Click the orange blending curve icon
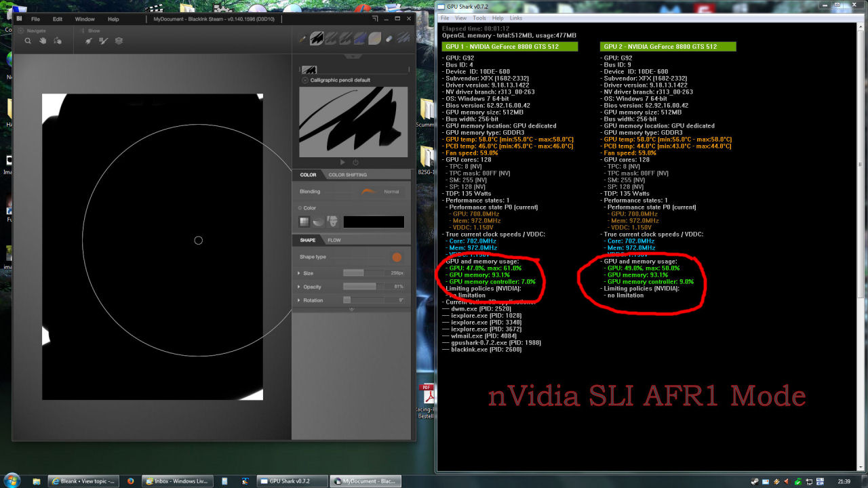 368,191
